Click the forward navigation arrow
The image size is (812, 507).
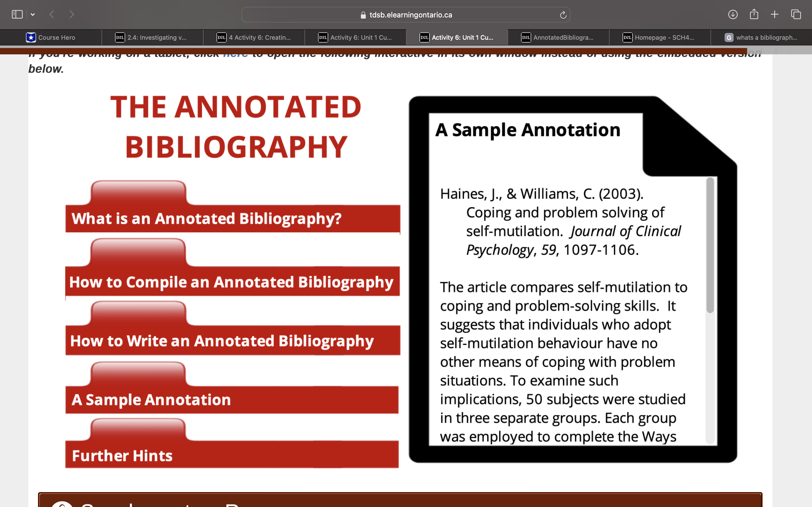(x=71, y=14)
